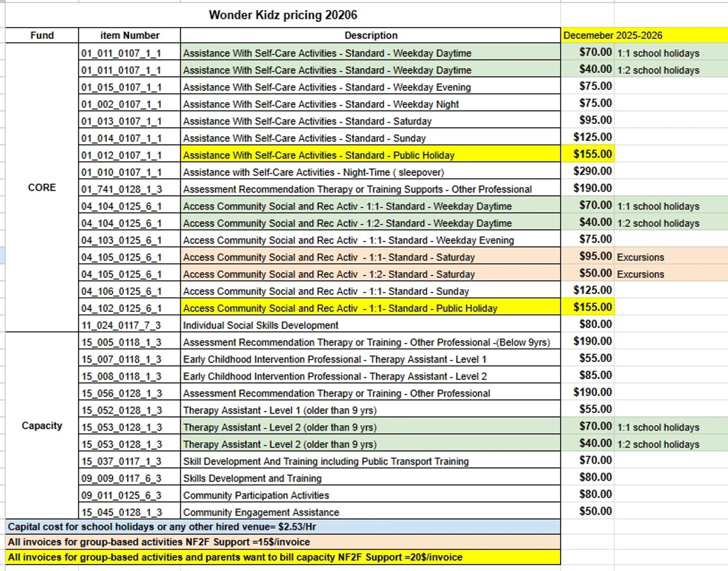This screenshot has height=571, width=728.
Task: Select the Decemeber 2025-2026 header cell
Action: [612, 35]
